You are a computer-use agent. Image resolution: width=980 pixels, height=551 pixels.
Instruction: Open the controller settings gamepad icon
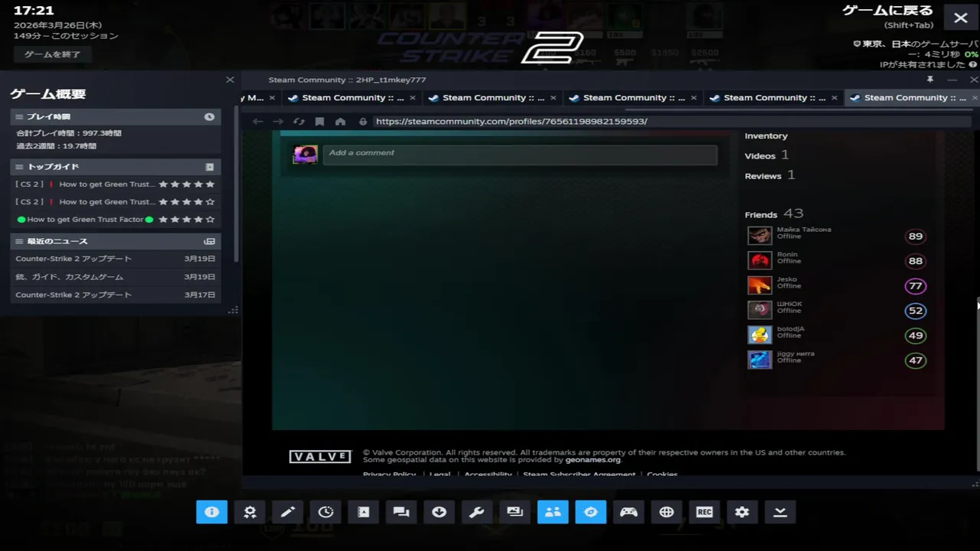[629, 512]
